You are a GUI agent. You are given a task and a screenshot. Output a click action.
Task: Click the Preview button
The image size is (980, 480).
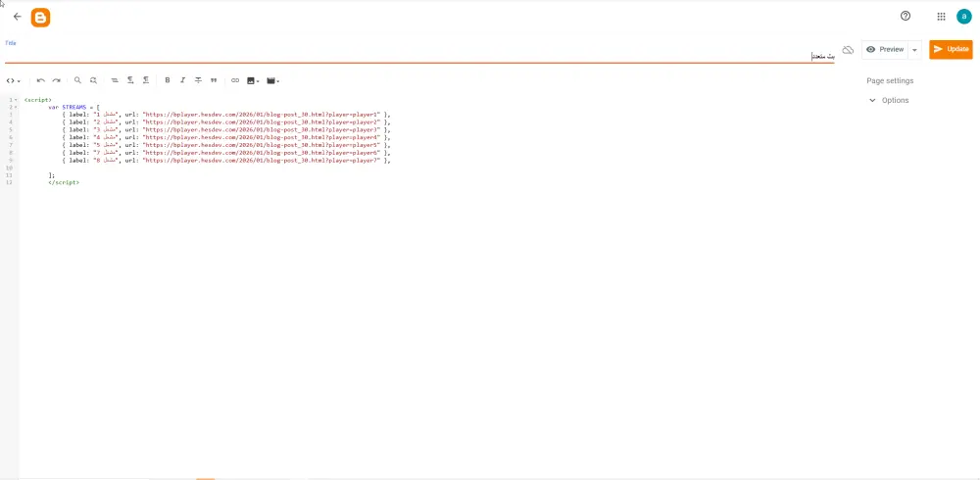[885, 49]
